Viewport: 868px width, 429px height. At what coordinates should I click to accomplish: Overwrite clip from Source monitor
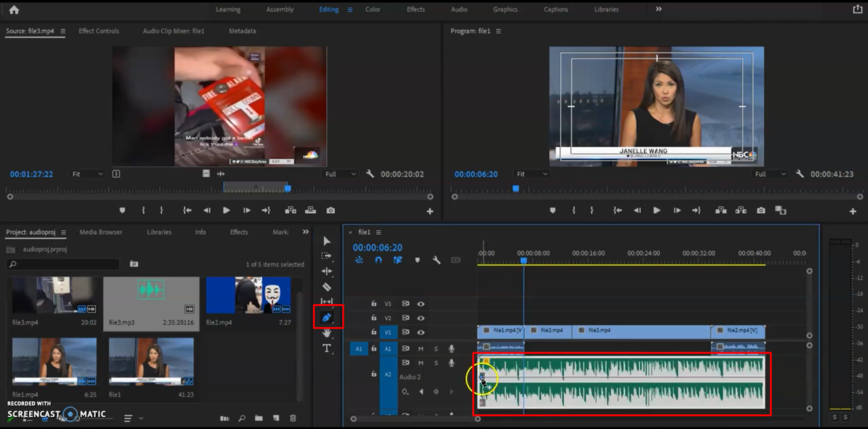311,210
